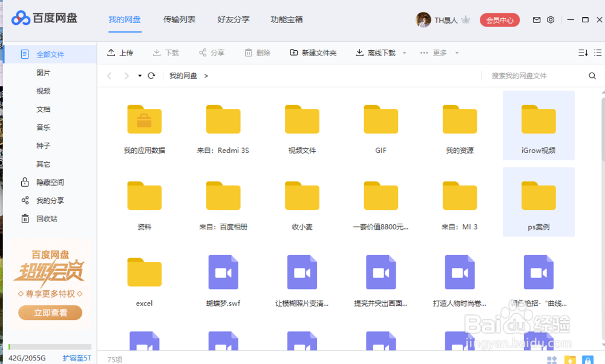The height and width of the screenshot is (364, 605).
Task: Select 图片 category in sidebar
Action: [43, 73]
